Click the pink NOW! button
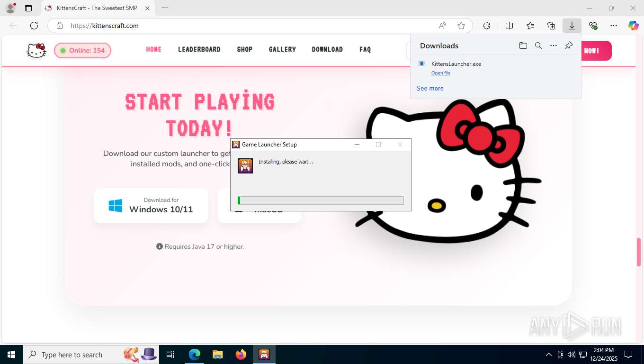 click(596, 51)
